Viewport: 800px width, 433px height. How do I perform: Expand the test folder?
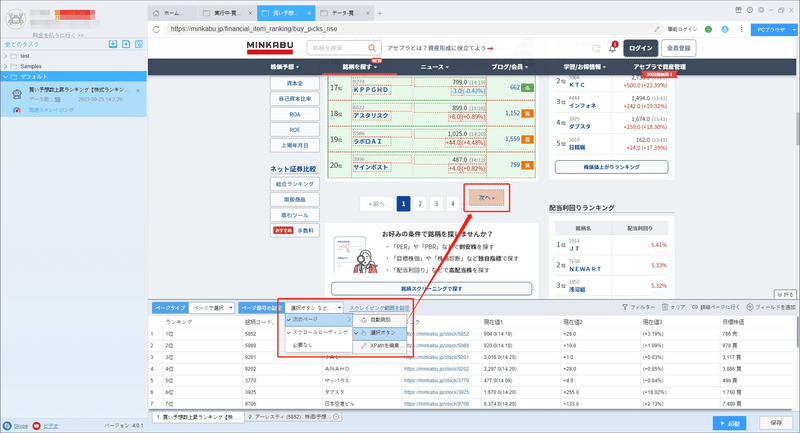click(6, 56)
